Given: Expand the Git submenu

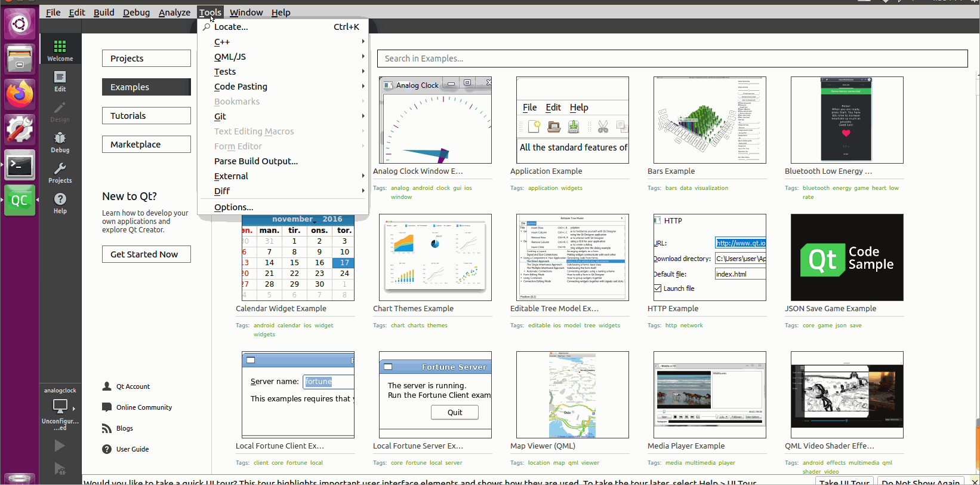Looking at the screenshot, I should pos(283,116).
